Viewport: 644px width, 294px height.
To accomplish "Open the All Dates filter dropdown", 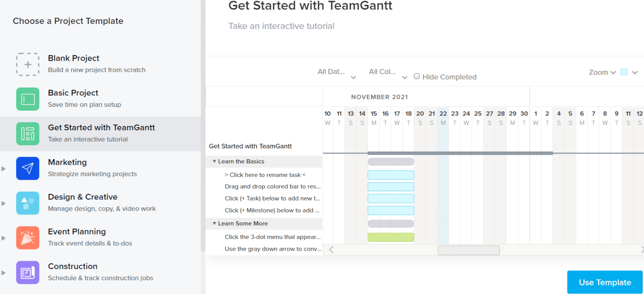I will [336, 72].
